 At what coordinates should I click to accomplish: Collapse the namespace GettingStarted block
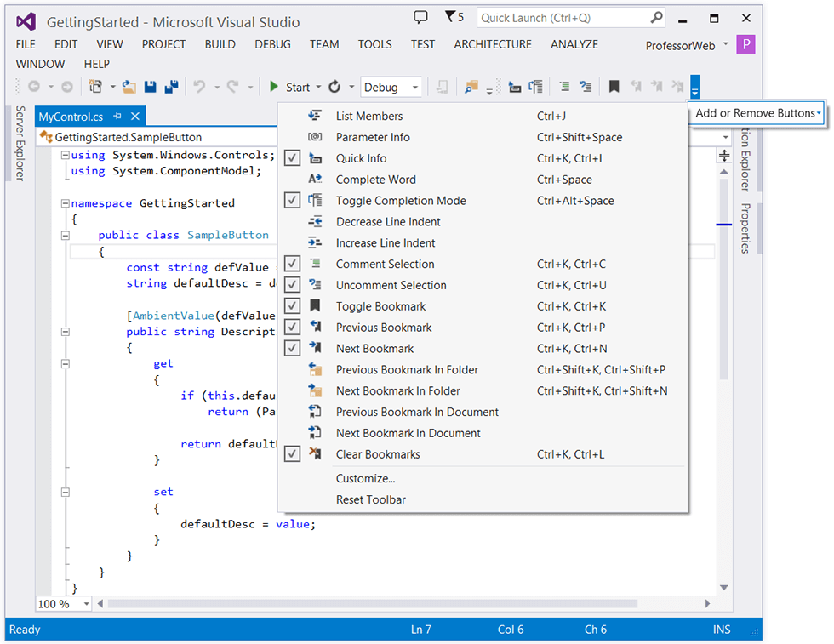(x=65, y=202)
